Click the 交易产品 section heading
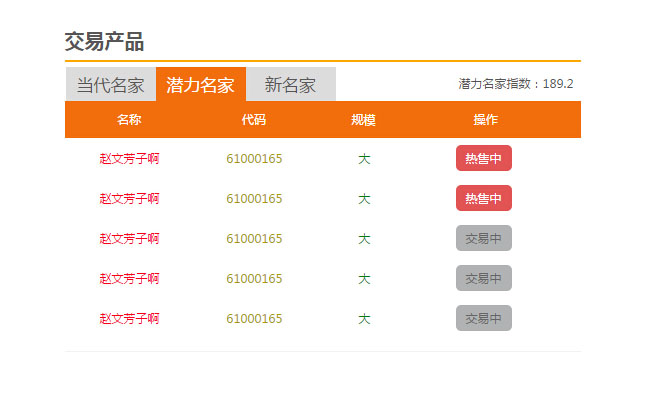The height and width of the screenshot is (400, 650). tap(104, 42)
